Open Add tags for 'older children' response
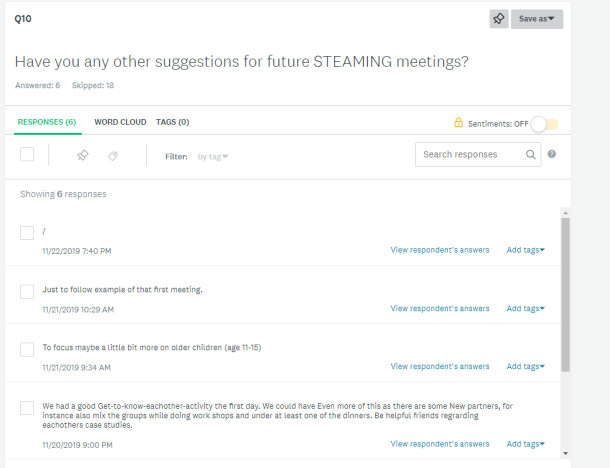This screenshot has width=610, height=468. (x=526, y=366)
